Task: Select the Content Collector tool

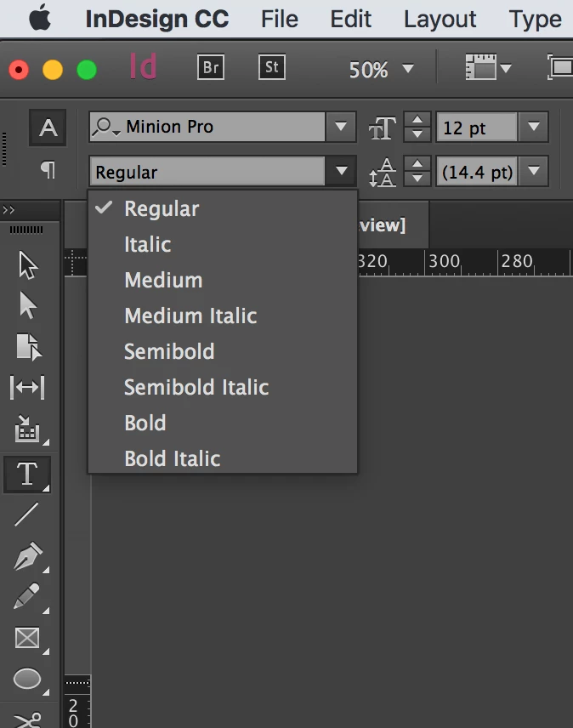Action: point(28,428)
